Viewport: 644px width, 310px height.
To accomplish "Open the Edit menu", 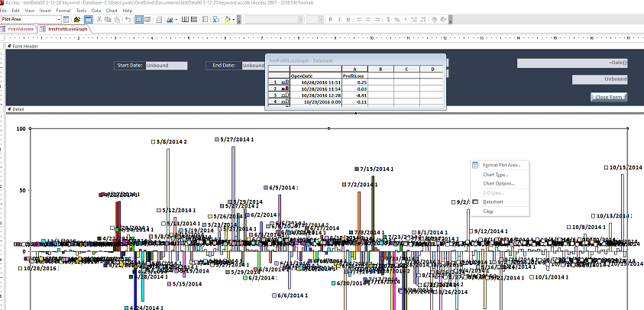I will pyautogui.click(x=15, y=11).
